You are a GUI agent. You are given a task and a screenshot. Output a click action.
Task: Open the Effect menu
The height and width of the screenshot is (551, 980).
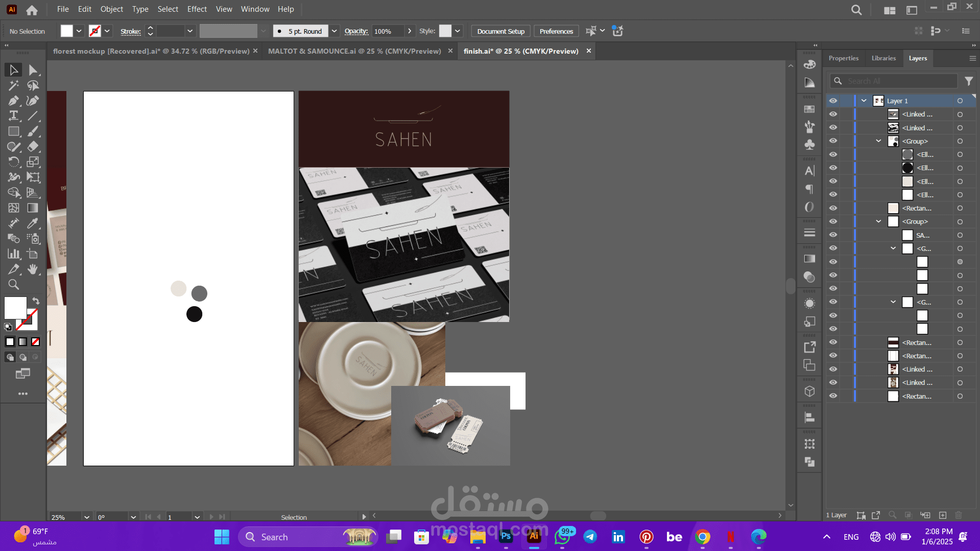[197, 9]
